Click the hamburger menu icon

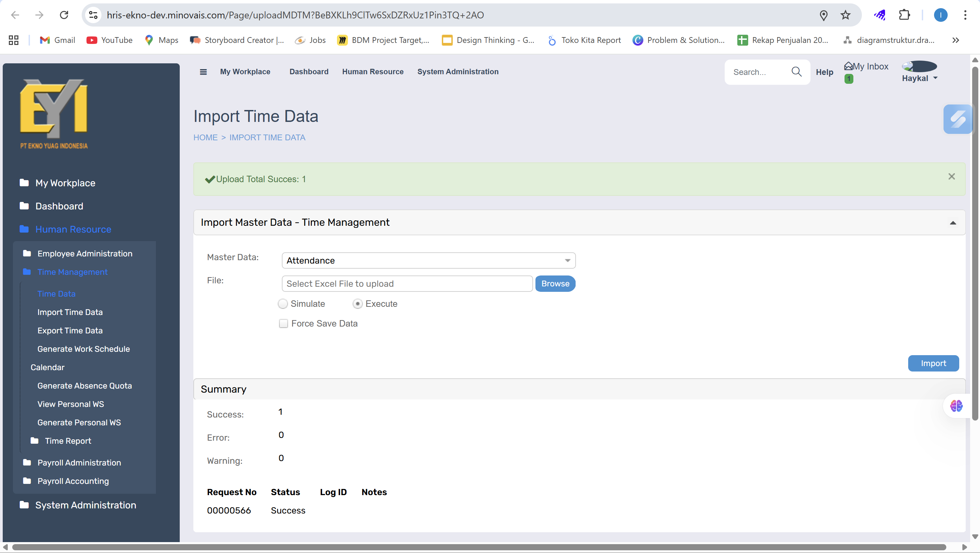[203, 72]
